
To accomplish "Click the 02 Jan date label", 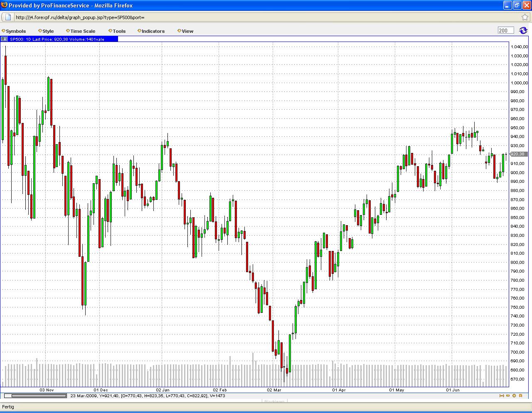I will tap(163, 390).
